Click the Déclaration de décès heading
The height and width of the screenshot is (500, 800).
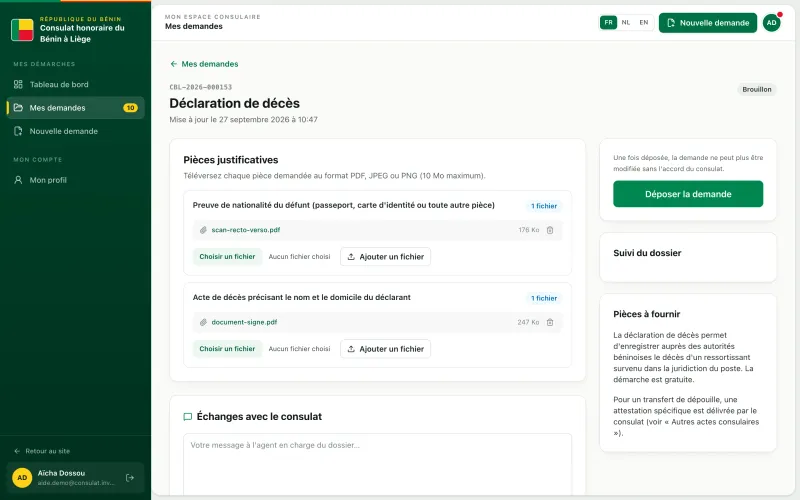click(x=235, y=103)
